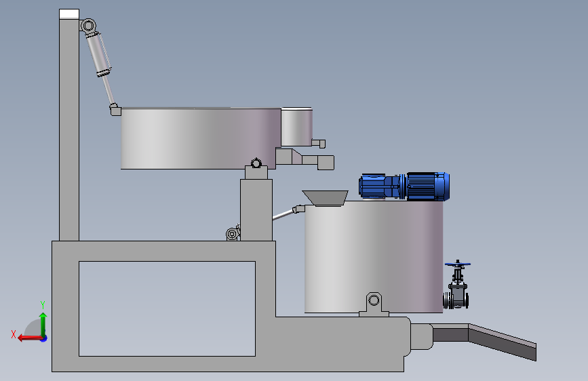Select the top eye mount of hydraulic cylinder

(x=88, y=26)
